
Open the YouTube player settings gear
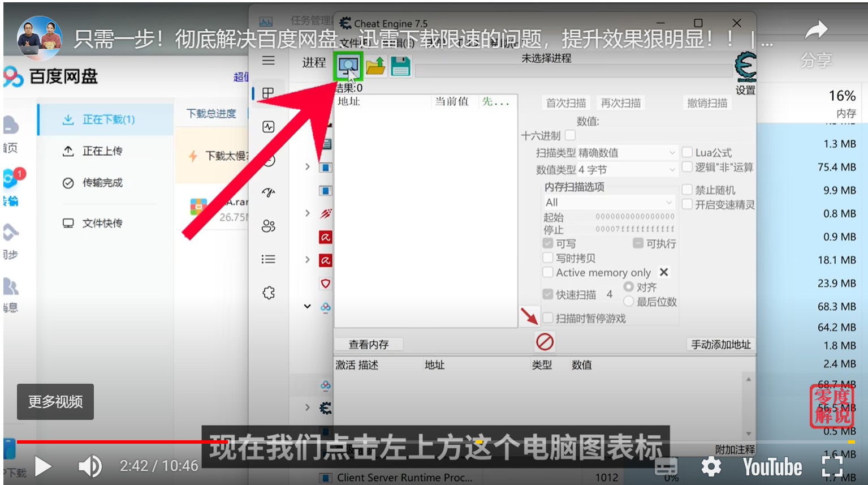tap(711, 467)
